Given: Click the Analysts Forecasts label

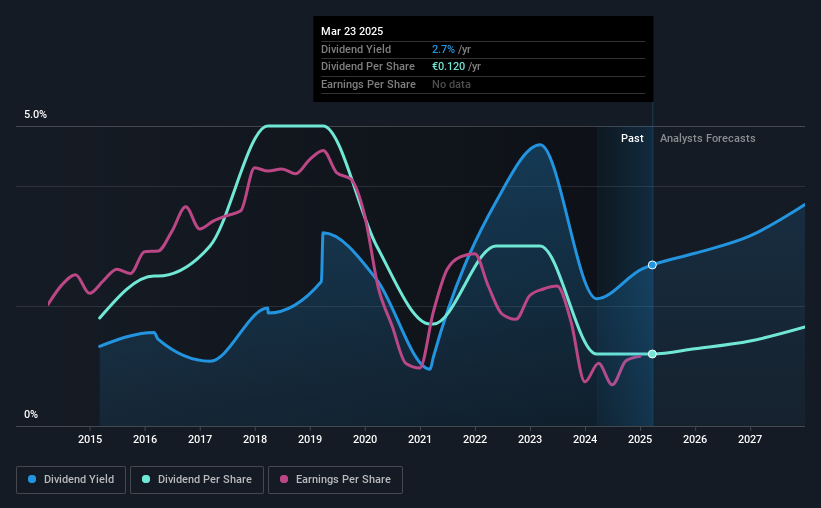Looking at the screenshot, I should 707,138.
